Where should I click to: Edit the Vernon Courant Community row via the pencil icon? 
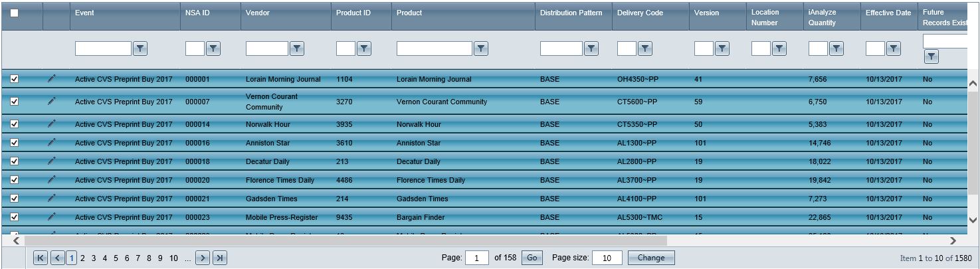(52, 101)
